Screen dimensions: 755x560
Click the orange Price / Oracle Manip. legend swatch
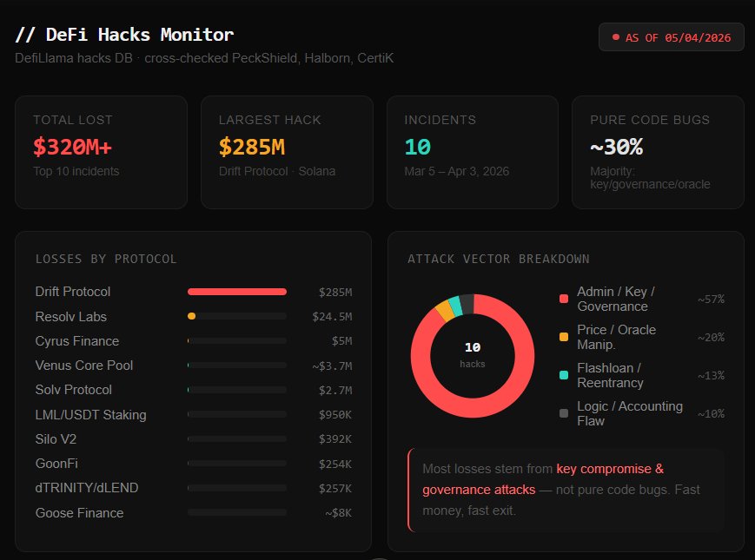564,337
